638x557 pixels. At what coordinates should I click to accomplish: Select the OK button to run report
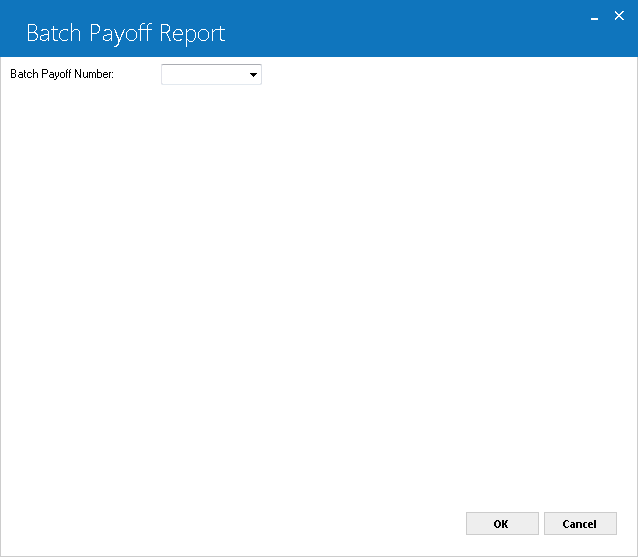tap(502, 524)
